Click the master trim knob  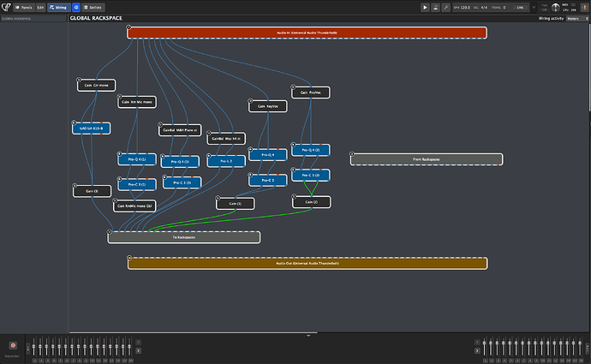556,7
